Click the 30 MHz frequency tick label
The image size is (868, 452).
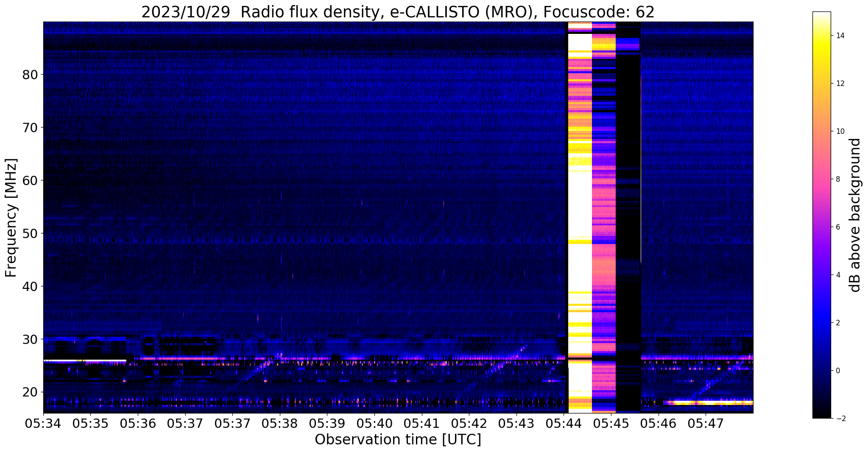[x=30, y=339]
